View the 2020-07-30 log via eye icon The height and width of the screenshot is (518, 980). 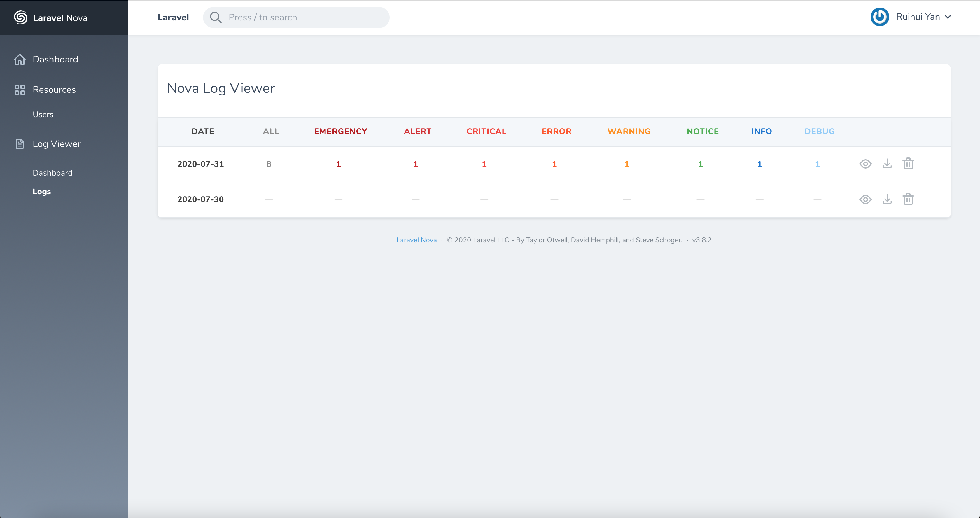[x=865, y=199]
